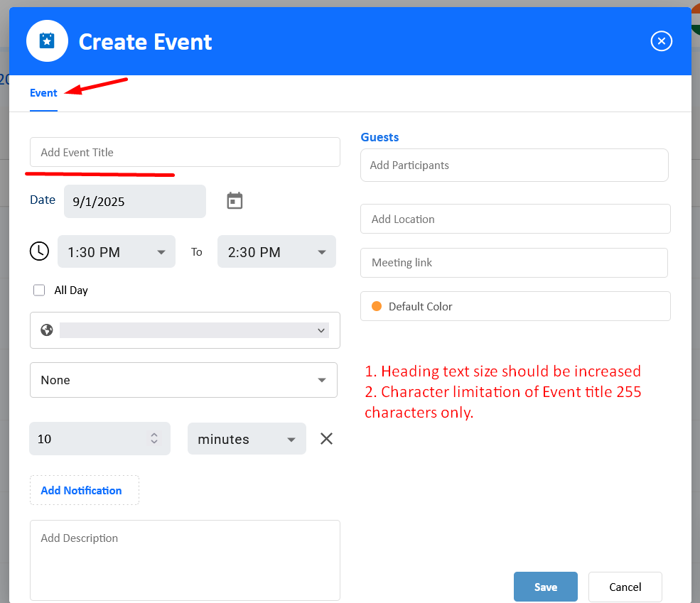The image size is (700, 603).
Task: Click the Cancel button
Action: tap(625, 587)
